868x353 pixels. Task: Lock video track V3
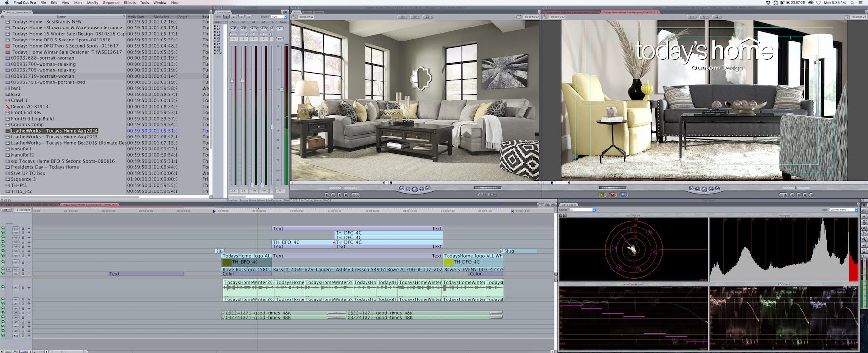(x=23, y=262)
